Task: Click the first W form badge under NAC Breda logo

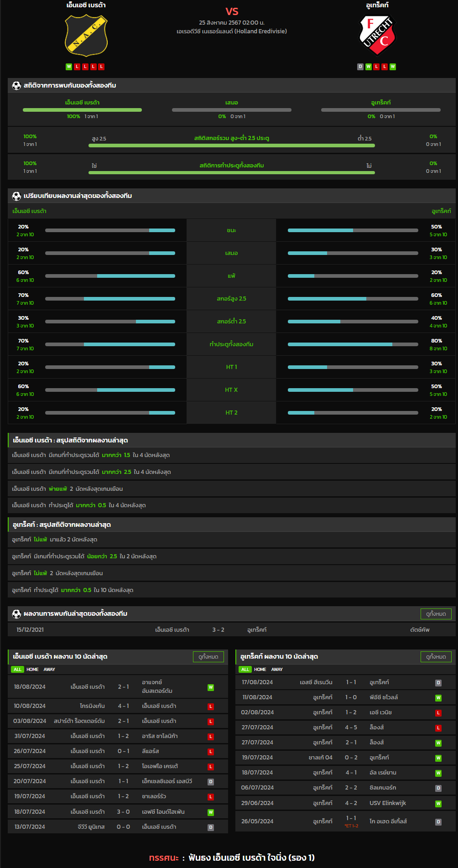Action: pyautogui.click(x=69, y=67)
